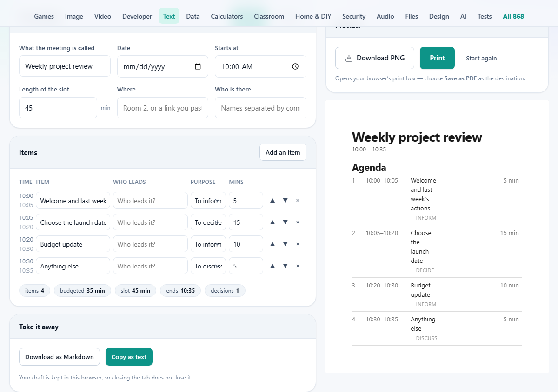Focus the Length of the slot field
The image size is (558, 392).
pyautogui.click(x=58, y=108)
